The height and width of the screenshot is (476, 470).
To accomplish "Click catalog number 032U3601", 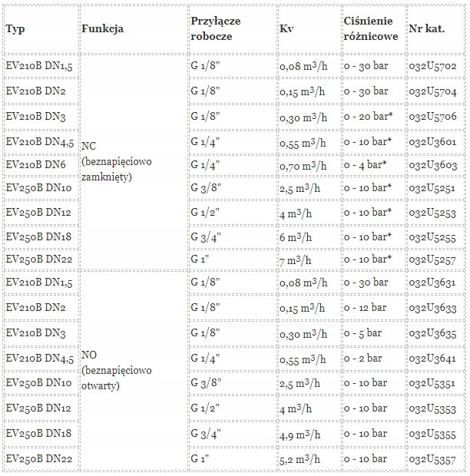I will click(432, 141).
